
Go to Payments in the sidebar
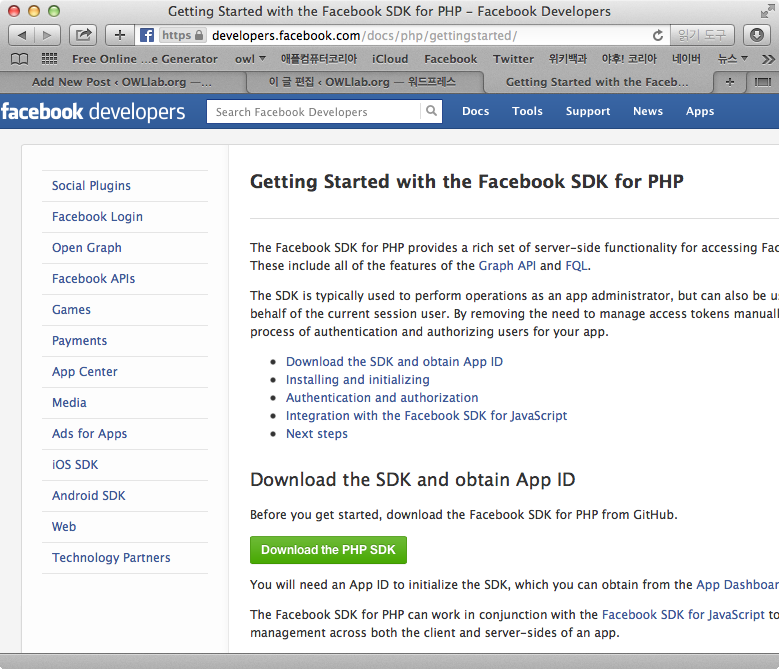point(79,341)
